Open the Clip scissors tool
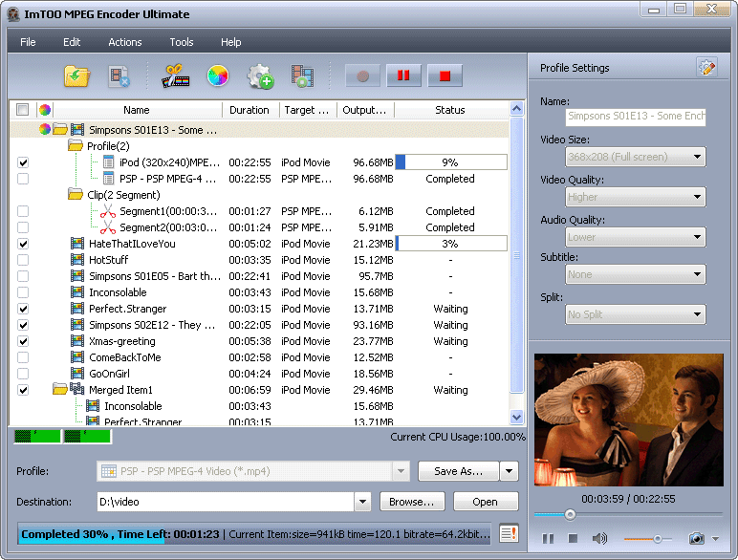The height and width of the screenshot is (560, 738). point(173,75)
